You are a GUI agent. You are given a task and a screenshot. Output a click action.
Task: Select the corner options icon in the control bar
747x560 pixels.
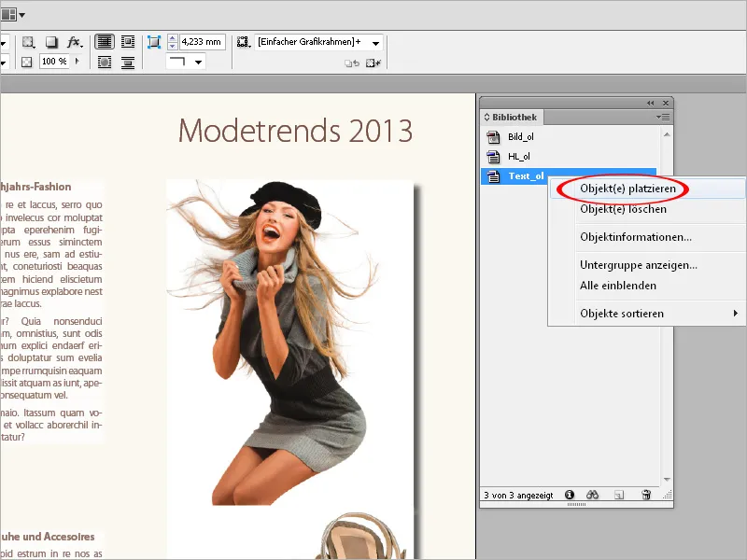155,42
